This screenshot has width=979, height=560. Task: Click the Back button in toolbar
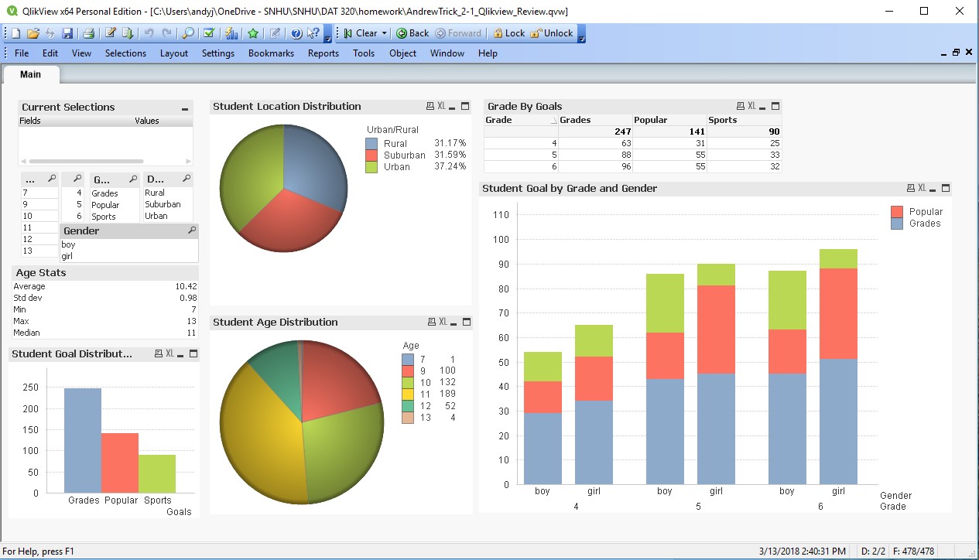412,33
